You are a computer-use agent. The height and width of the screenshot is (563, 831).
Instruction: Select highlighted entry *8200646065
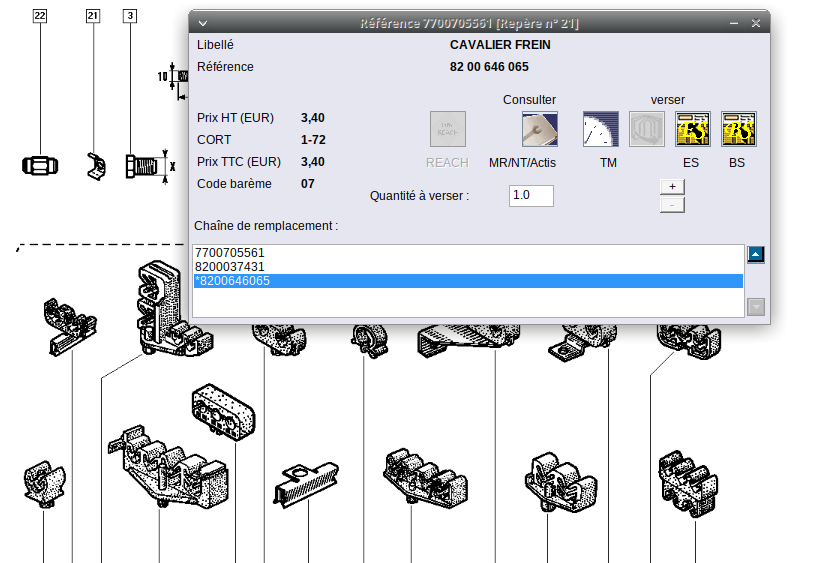coord(232,281)
